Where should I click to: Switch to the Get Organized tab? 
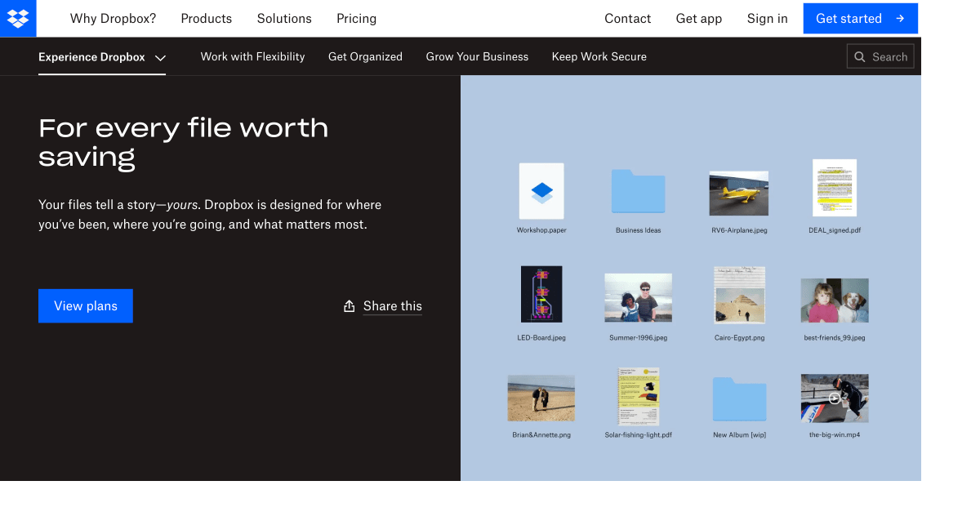365,56
